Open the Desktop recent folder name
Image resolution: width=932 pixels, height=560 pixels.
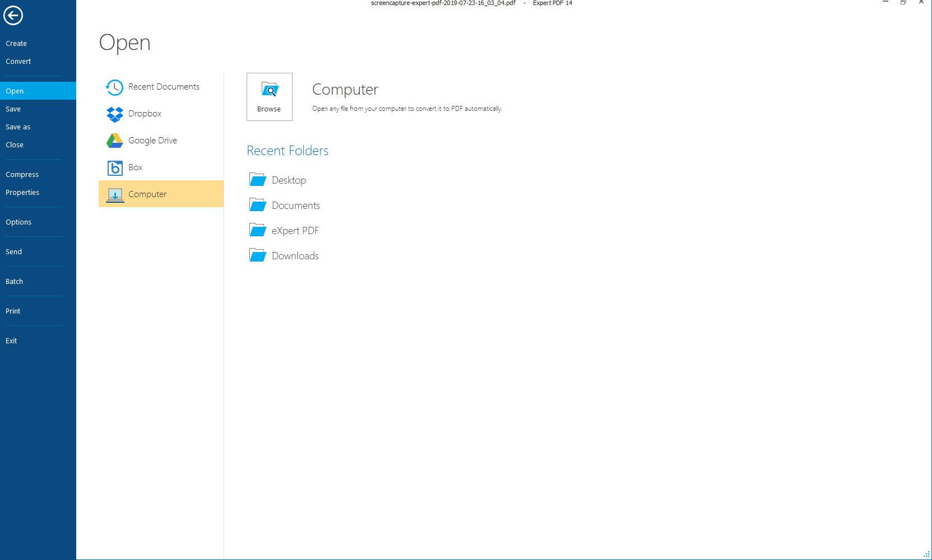289,180
